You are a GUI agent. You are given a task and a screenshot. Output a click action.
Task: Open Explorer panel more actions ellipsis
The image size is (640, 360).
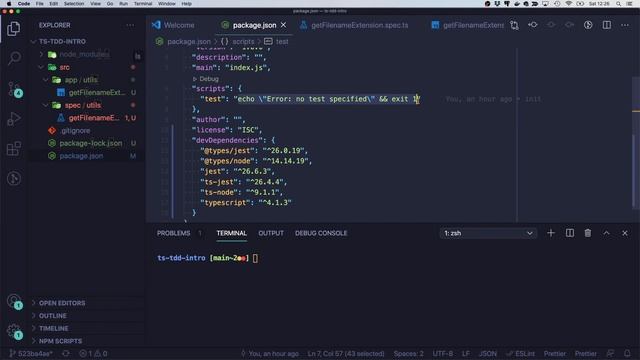[130, 25]
